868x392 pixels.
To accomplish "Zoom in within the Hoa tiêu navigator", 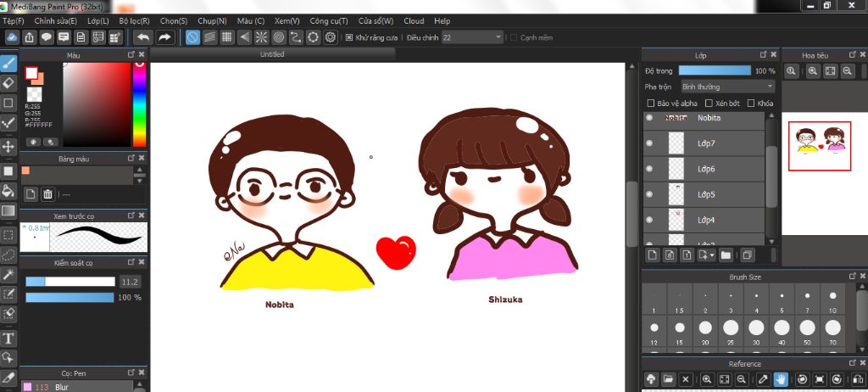I will [x=813, y=71].
